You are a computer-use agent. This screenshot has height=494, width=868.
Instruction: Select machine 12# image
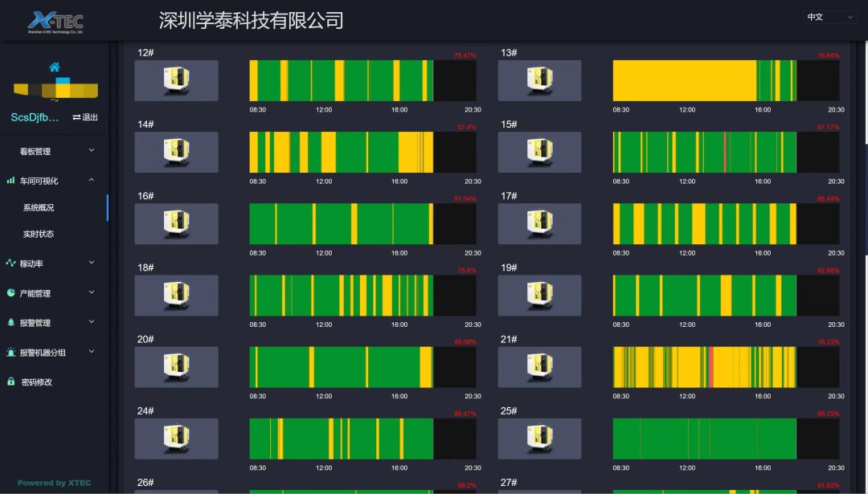[x=176, y=81]
